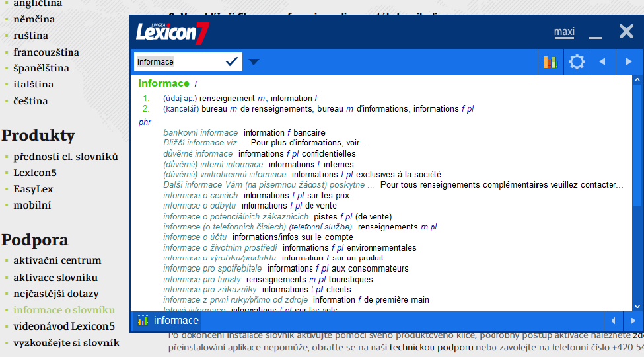The image size is (644, 357).
Task: Open the 'francouzština' language link
Action: point(46,52)
